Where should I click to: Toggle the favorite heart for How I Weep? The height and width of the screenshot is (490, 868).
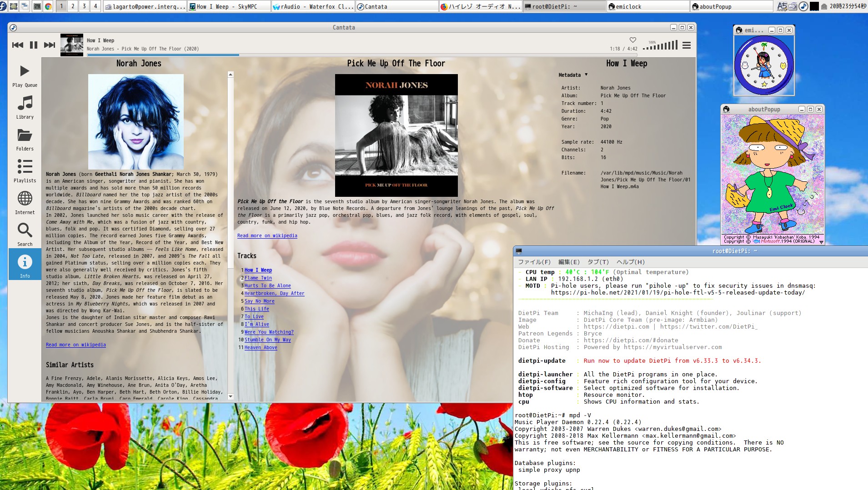[x=632, y=39]
